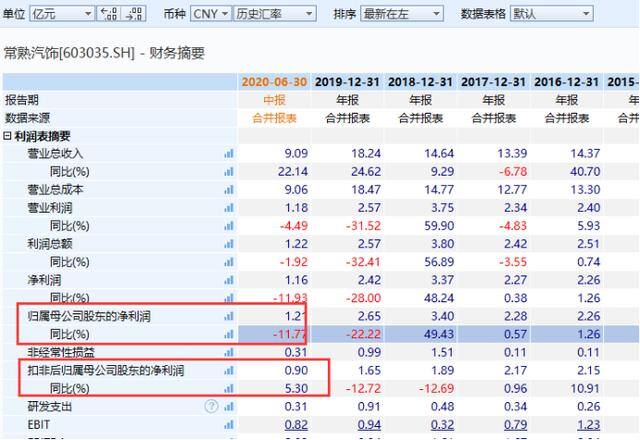This screenshot has height=440, width=640.
Task: Open chart icon for 营业总收入 row
Action: pyautogui.click(x=229, y=153)
